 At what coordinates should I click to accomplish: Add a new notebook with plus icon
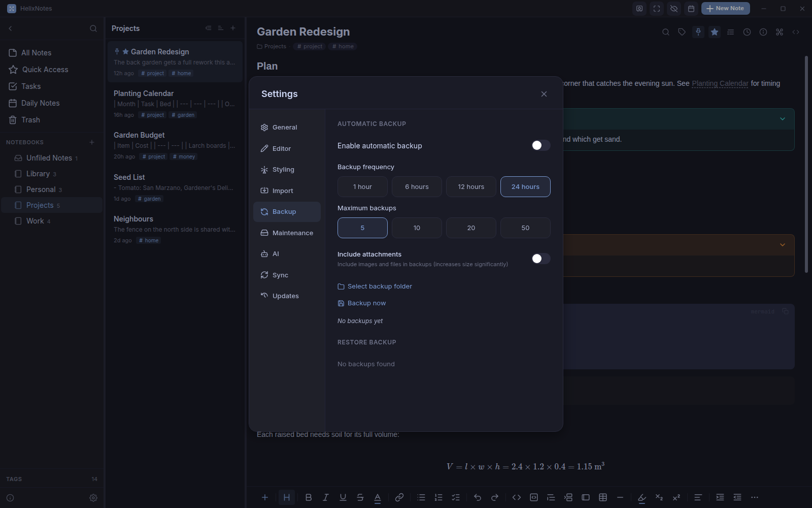point(92,142)
